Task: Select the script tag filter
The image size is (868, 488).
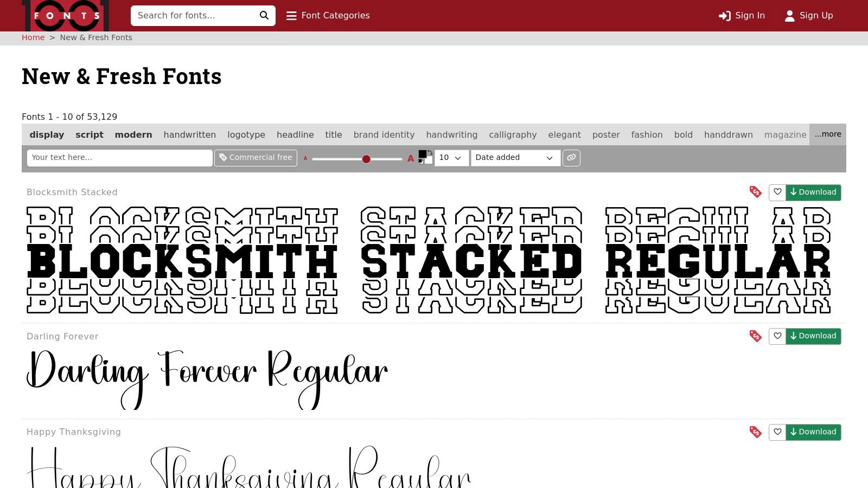Action: click(90, 134)
